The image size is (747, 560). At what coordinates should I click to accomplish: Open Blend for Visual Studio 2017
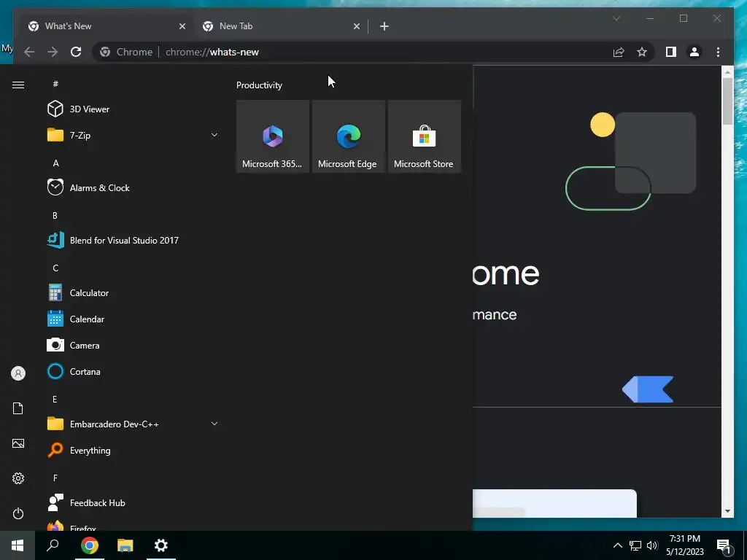click(x=133, y=241)
